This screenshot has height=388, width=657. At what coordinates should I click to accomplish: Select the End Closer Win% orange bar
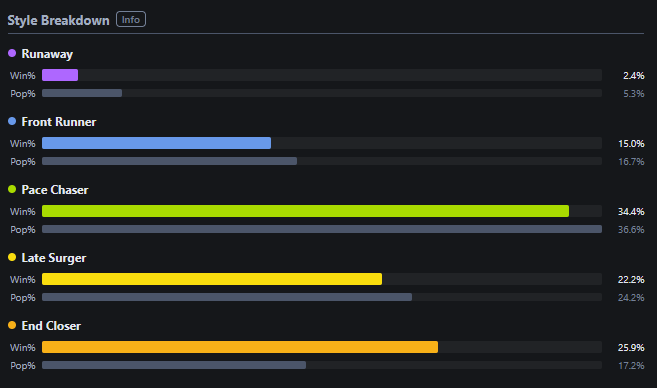click(240, 347)
